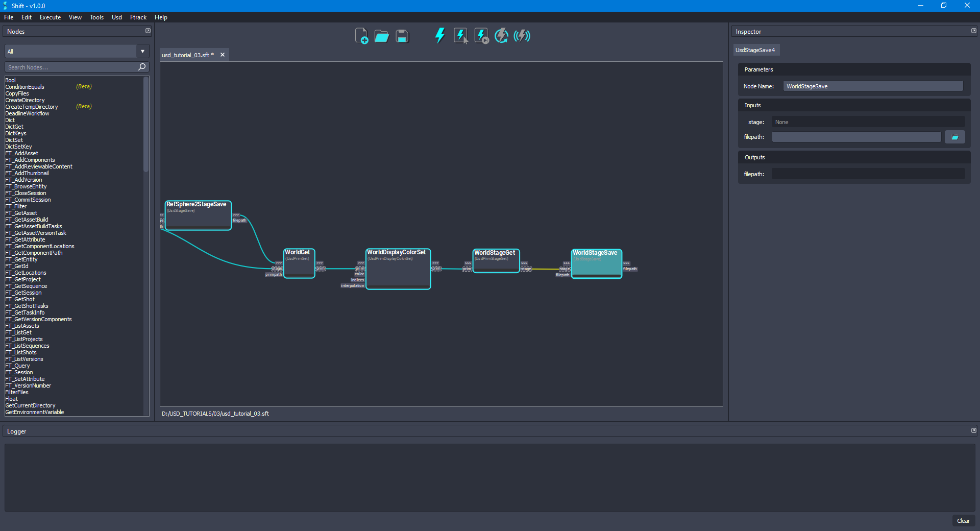This screenshot has height=531, width=980.
Task: Select FT_AddAsset from the node list
Action: click(x=22, y=153)
